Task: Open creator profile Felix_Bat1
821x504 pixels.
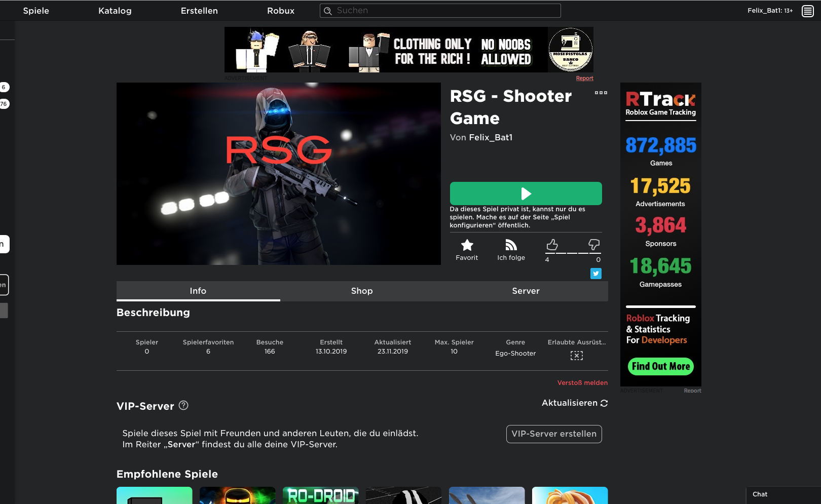Action: point(490,137)
